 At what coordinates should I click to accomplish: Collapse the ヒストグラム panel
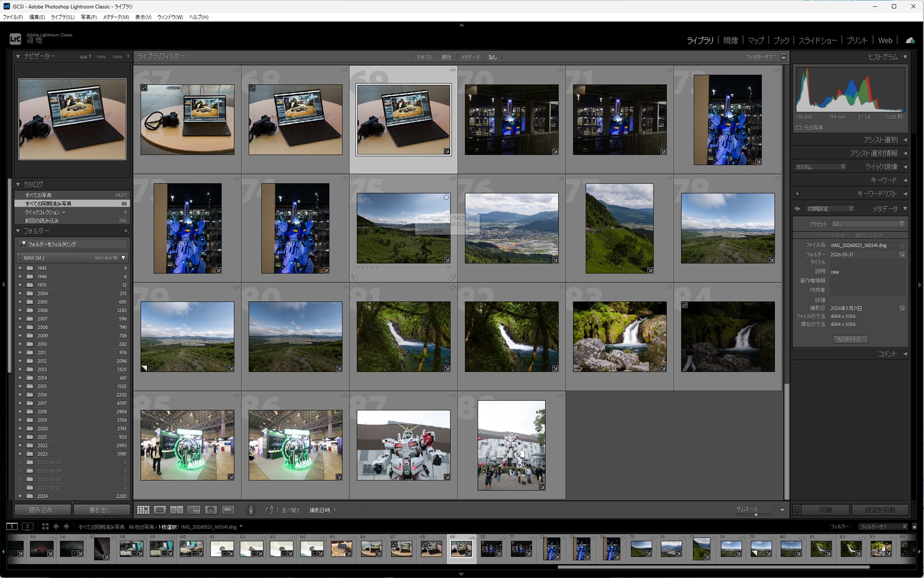pos(905,57)
